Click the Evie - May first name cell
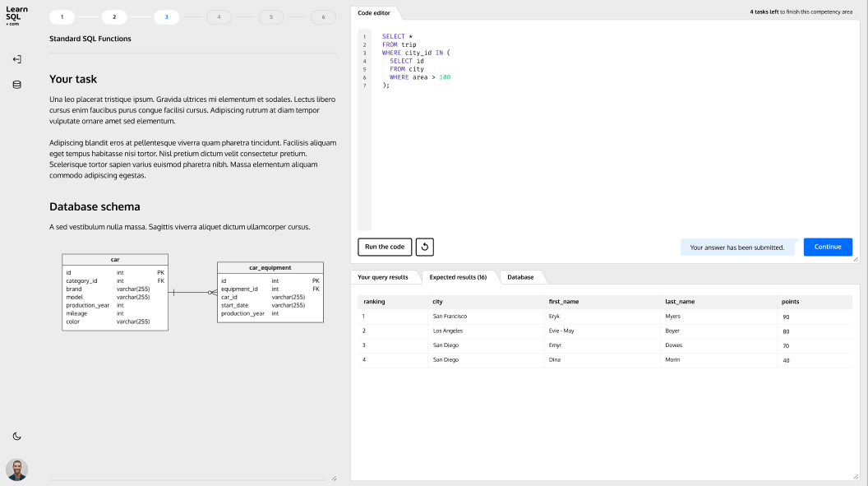Screen dimensions: 868x486 [561, 331]
